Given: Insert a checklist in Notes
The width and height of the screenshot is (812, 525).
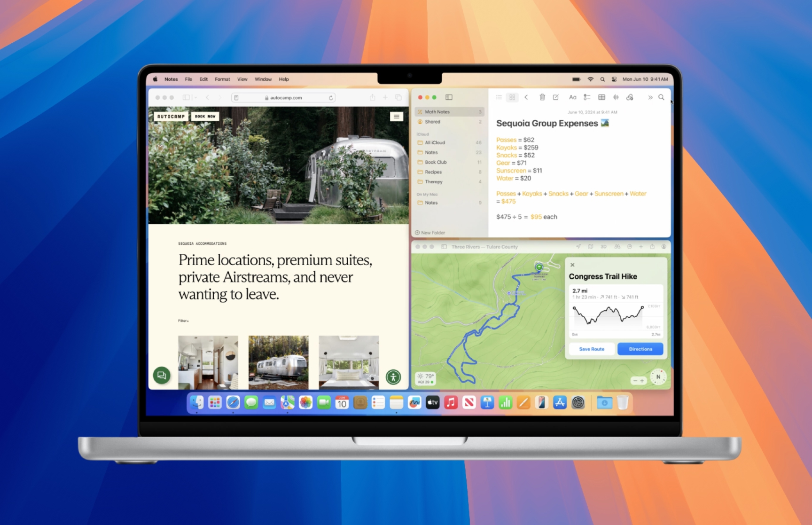Looking at the screenshot, I should [587, 97].
